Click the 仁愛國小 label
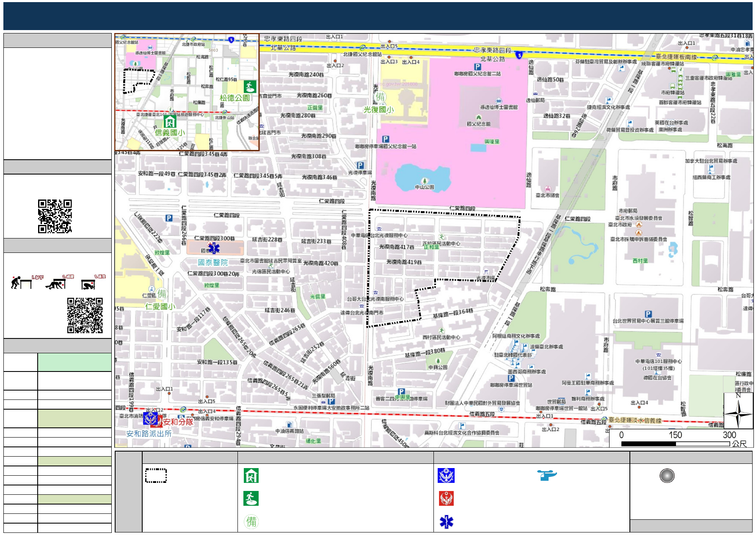Screen dimensions: 756x535 point(160,306)
